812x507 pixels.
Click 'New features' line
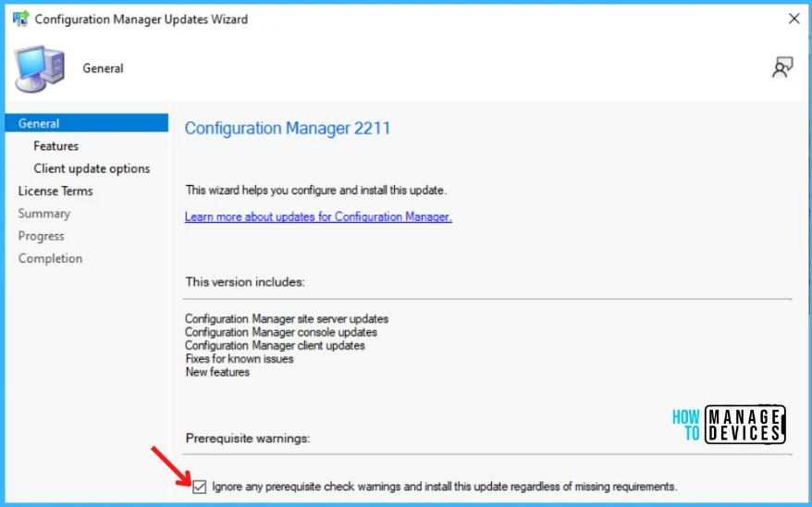[x=217, y=372]
